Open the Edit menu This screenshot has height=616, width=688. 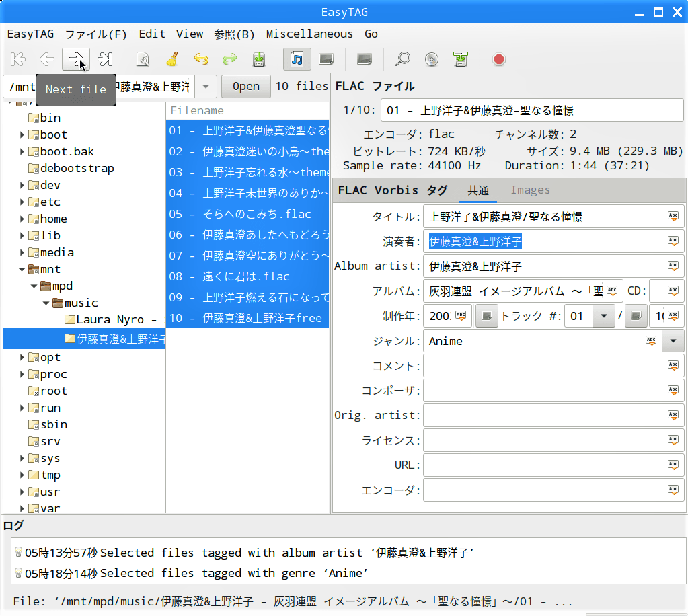[152, 34]
